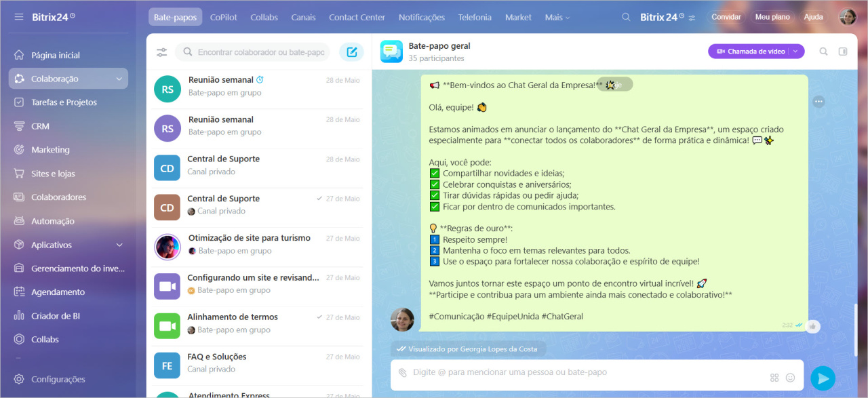The width and height of the screenshot is (868, 398).
Task: Open Reunião semanal chat with teal RS avatar
Action: pos(259,89)
